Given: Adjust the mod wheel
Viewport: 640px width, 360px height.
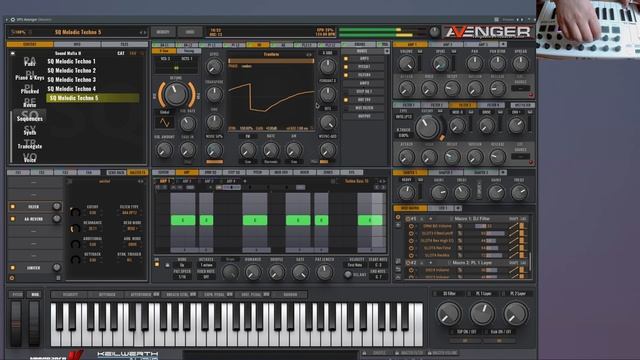Looking at the screenshot, I should click(34, 323).
